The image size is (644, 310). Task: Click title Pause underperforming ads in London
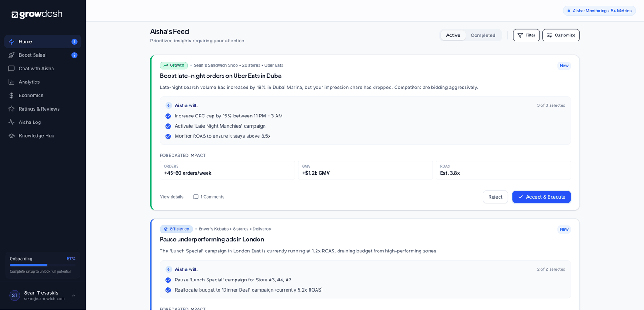click(x=212, y=240)
